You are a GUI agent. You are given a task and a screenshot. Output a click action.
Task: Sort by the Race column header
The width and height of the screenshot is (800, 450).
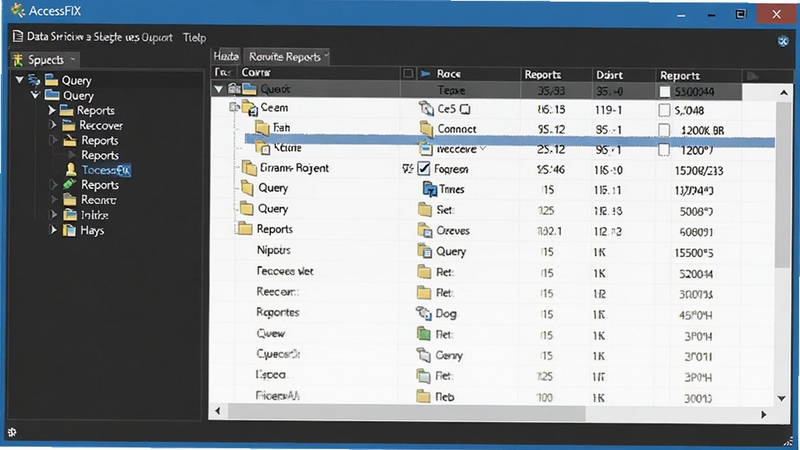468,74
